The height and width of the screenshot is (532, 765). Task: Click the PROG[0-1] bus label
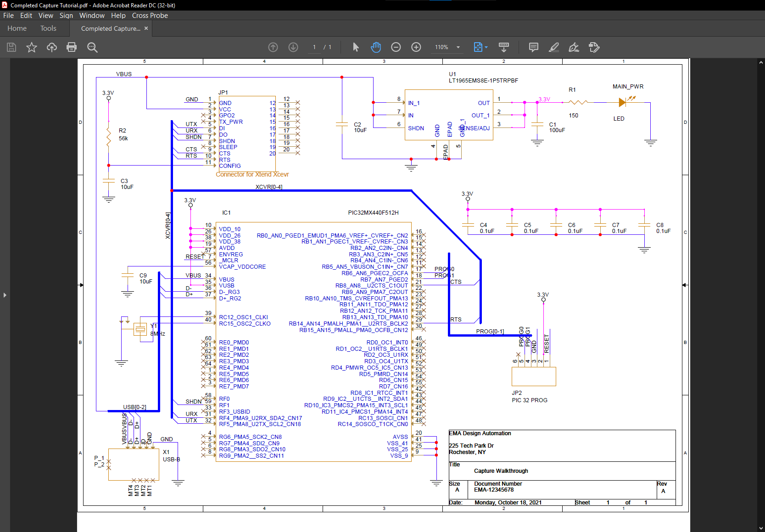[490, 332]
